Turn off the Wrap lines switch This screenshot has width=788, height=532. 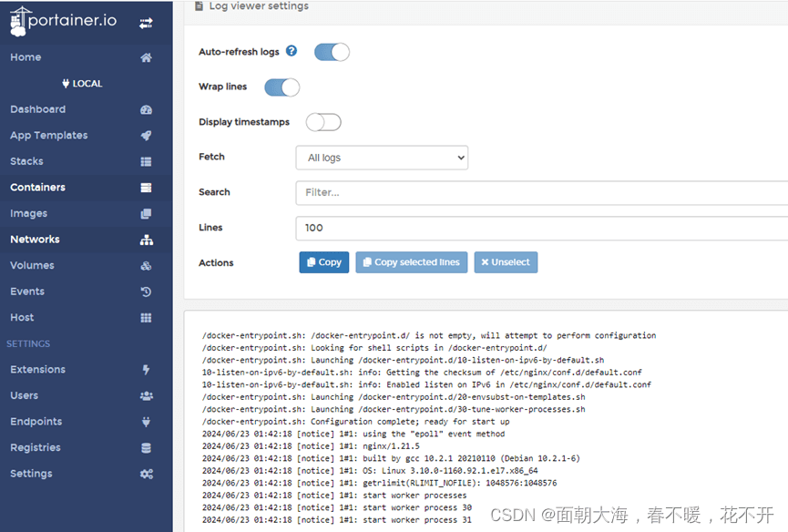point(281,87)
